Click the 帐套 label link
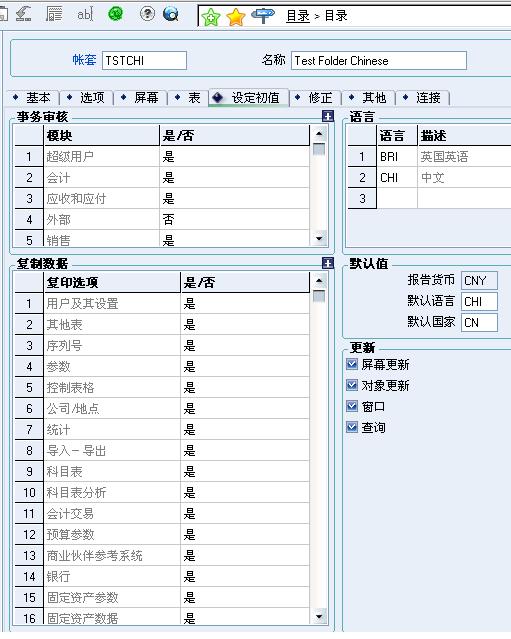This screenshot has height=639, width=511. (84, 60)
